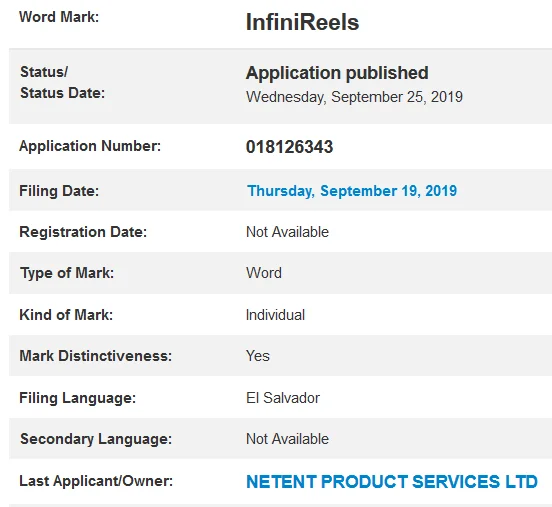552x507 pixels.
Task: Click the application number 018126343
Action: pos(289,147)
